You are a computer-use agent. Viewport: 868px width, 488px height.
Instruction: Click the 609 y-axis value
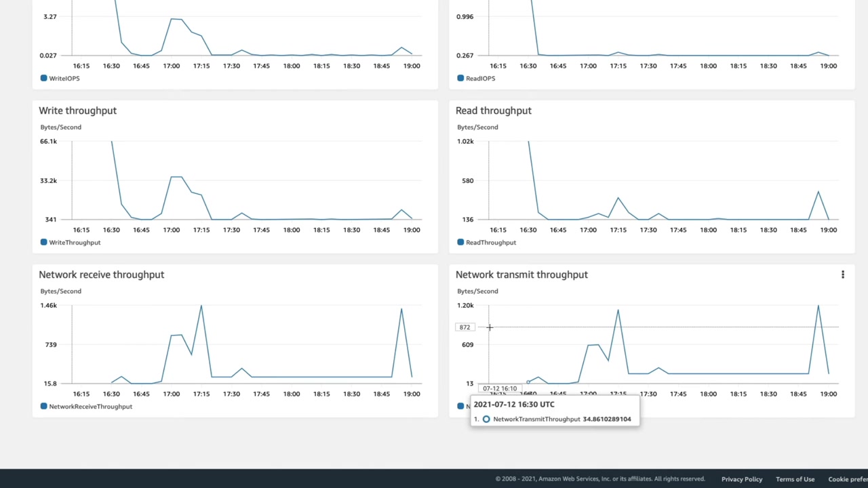coord(468,345)
